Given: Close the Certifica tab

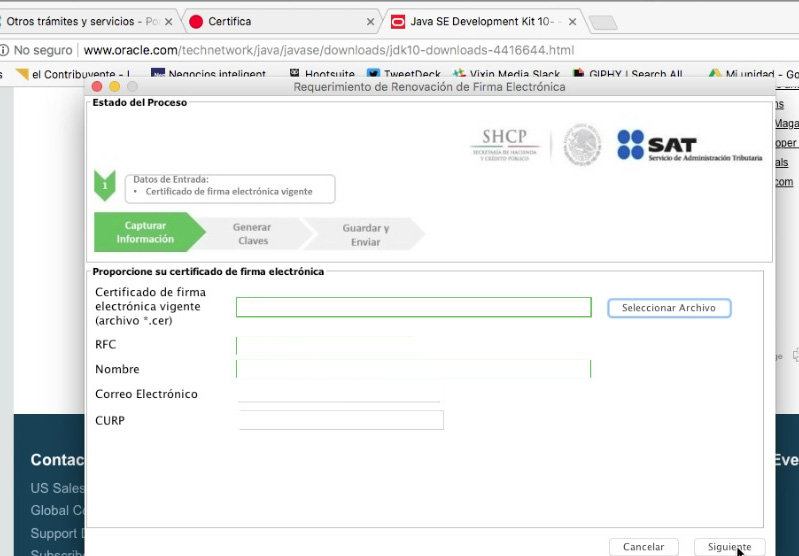Looking at the screenshot, I should point(371,21).
